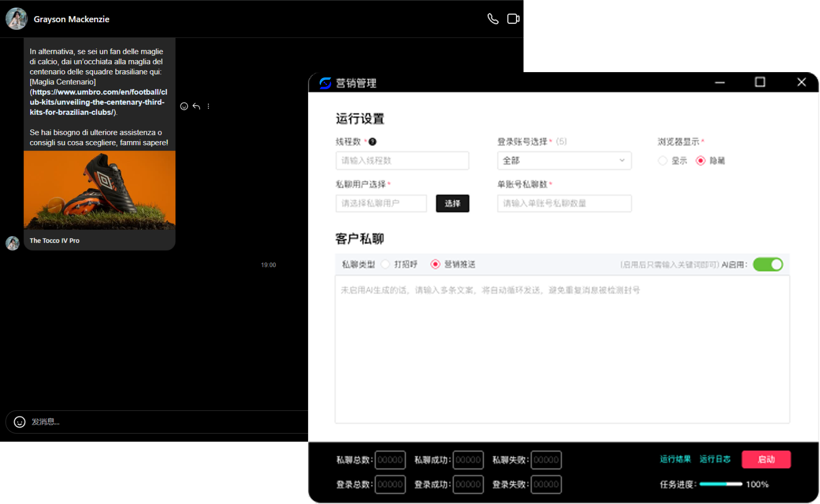React to message with emoji icon

point(184,106)
